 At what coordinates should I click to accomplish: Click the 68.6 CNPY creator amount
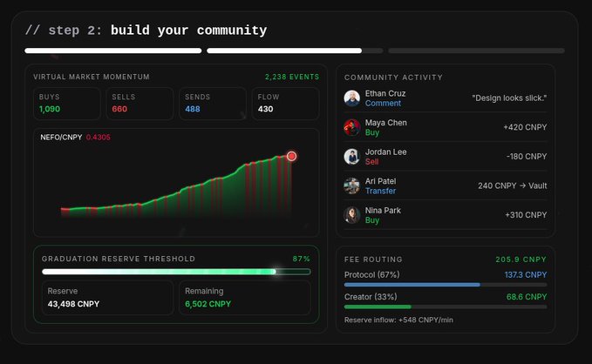(527, 297)
